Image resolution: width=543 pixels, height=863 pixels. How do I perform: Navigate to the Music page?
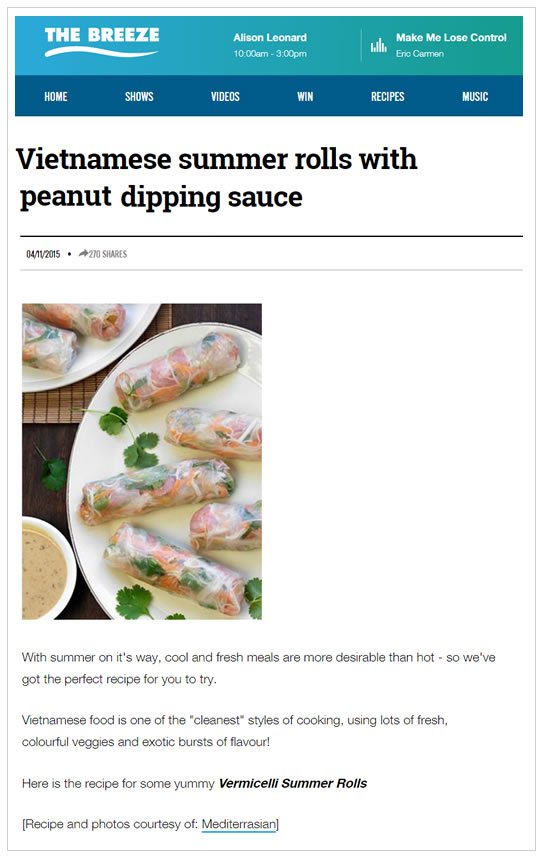click(475, 96)
